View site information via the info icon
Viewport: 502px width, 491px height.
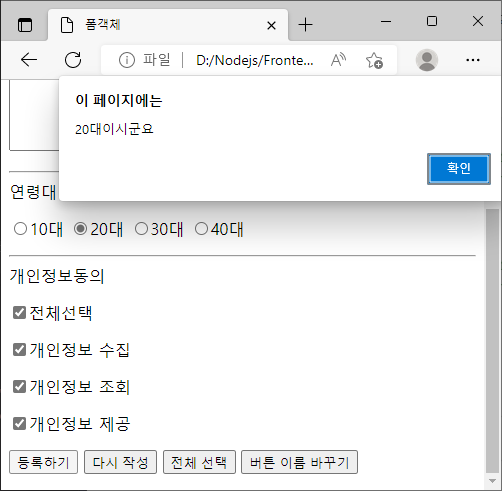pyautogui.click(x=127, y=60)
